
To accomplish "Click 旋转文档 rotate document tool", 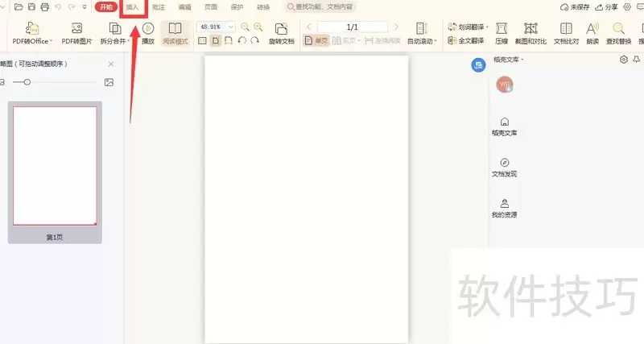I will tap(281, 33).
